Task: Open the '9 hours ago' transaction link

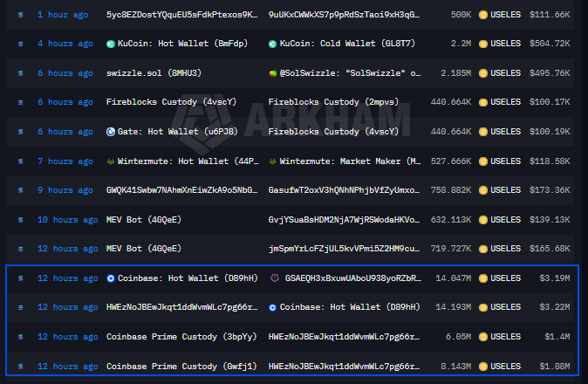Action: pyautogui.click(x=65, y=190)
